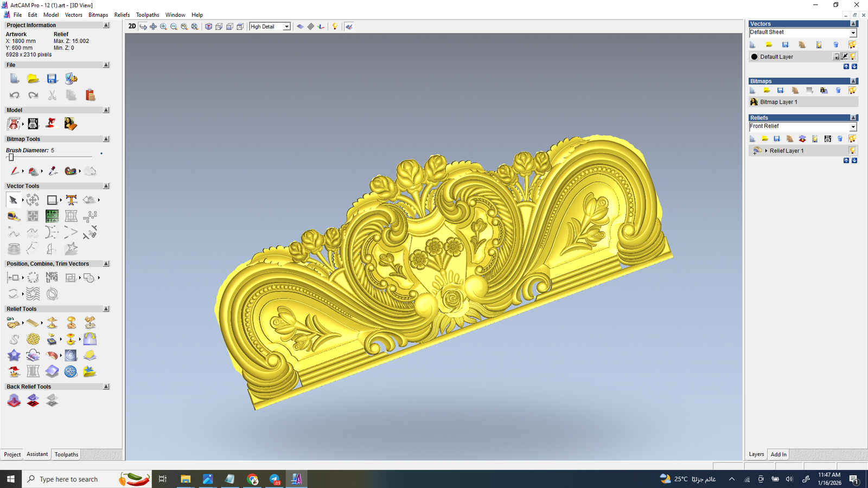Toggle the lock on Default Layer

(x=837, y=57)
